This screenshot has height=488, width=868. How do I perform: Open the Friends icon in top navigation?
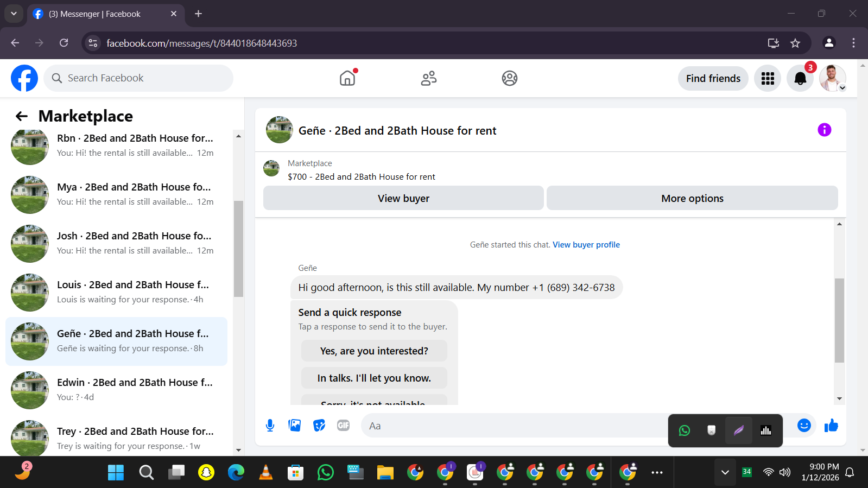click(429, 78)
